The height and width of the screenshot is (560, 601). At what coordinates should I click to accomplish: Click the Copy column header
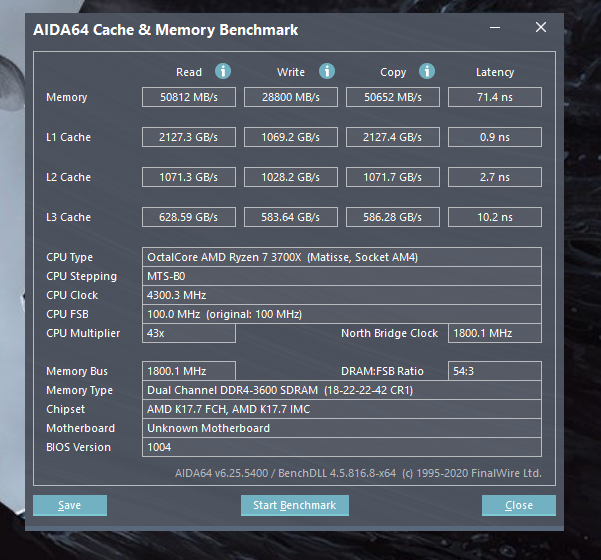click(x=393, y=72)
